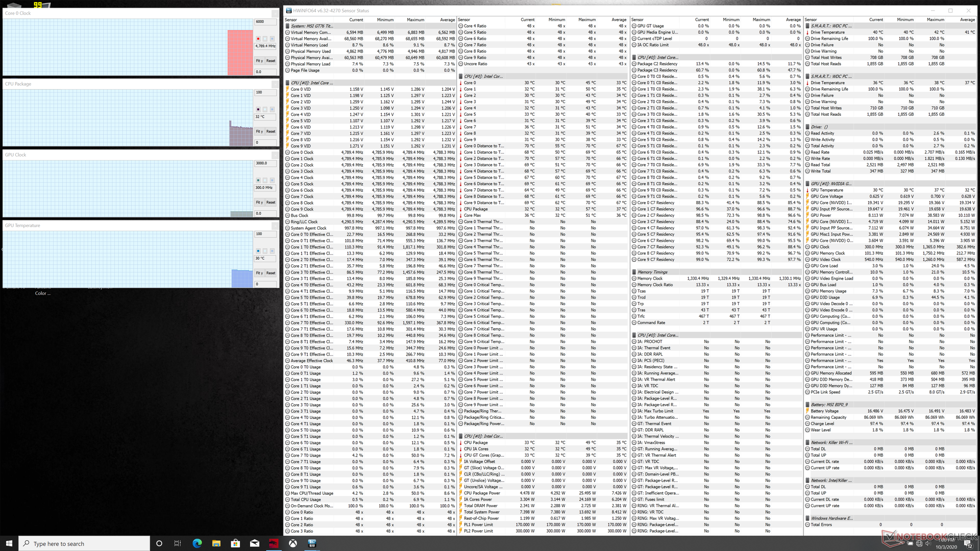Click the icon beside IA: PROCHOT row
This screenshot has width=980, height=551.
(x=634, y=342)
